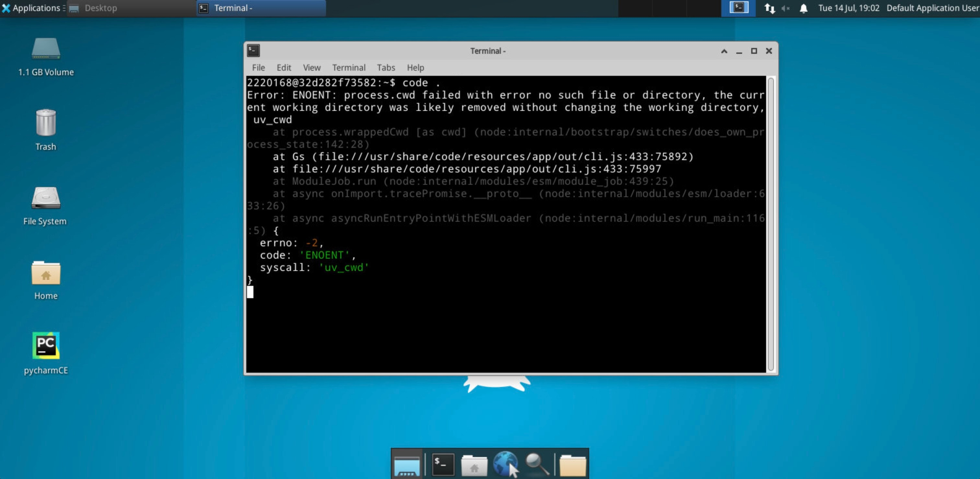Open the clock showing Tue 14 Jul
This screenshot has width=980, height=479.
click(x=849, y=8)
